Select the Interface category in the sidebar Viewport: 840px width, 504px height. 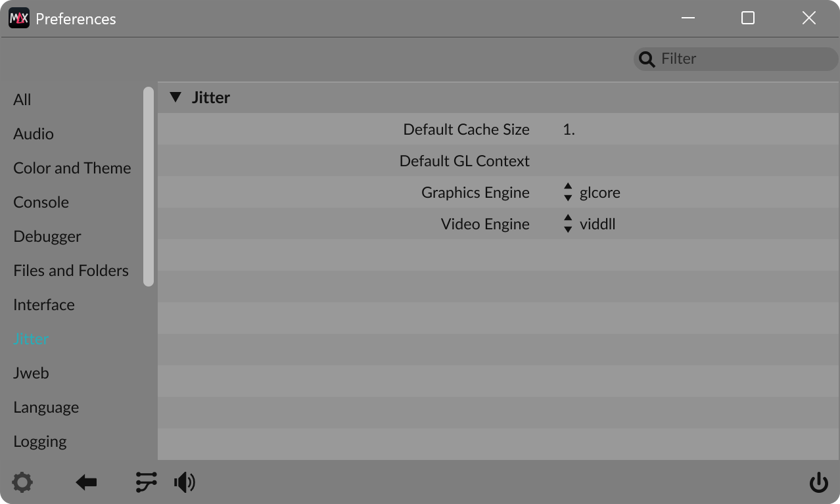pos(43,304)
